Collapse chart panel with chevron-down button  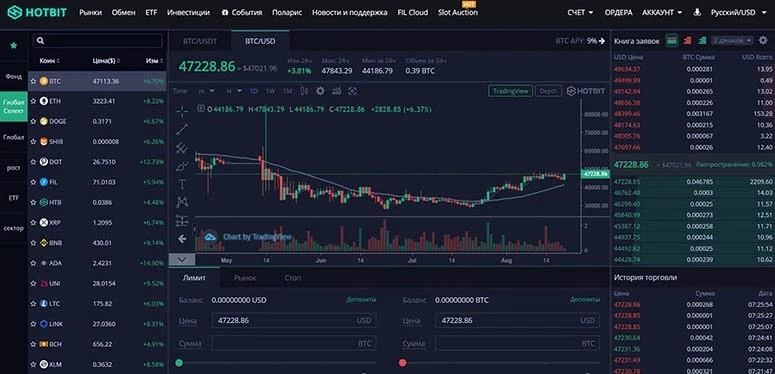(x=182, y=259)
